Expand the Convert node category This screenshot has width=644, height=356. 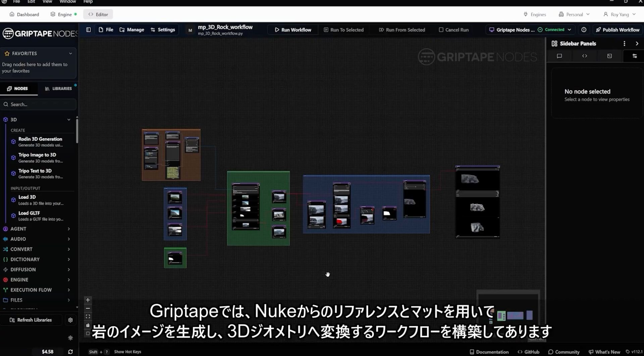pyautogui.click(x=69, y=249)
